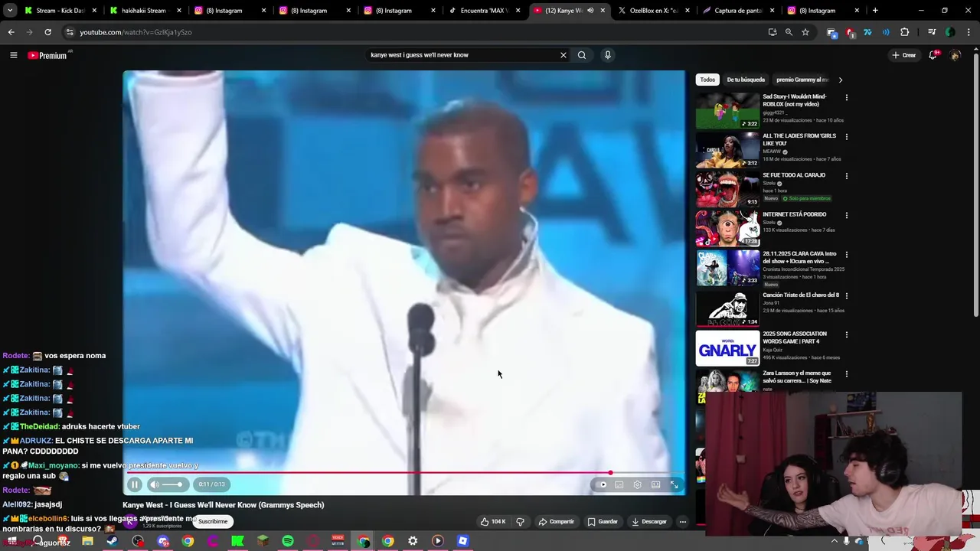980x551 pixels.
Task: Open options for SE FUE TODO AL CARAJO
Action: (x=846, y=176)
